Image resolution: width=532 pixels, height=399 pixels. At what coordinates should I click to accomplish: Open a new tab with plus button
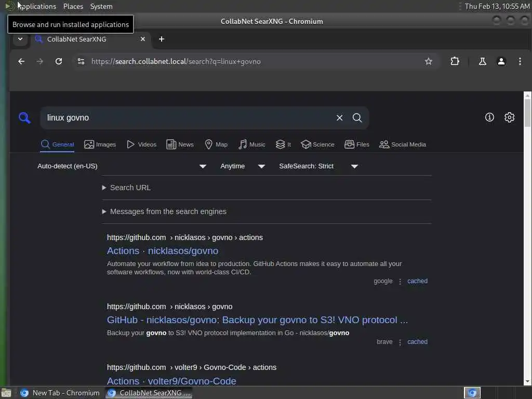tap(162, 39)
